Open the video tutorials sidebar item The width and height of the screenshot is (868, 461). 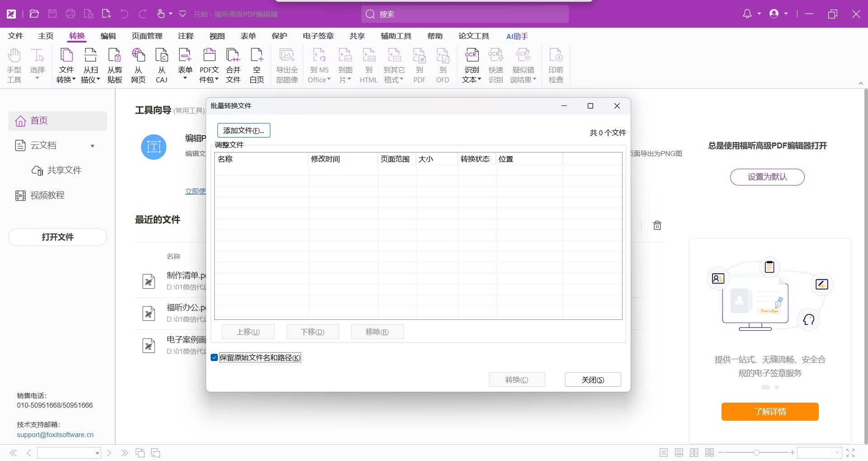tap(47, 195)
